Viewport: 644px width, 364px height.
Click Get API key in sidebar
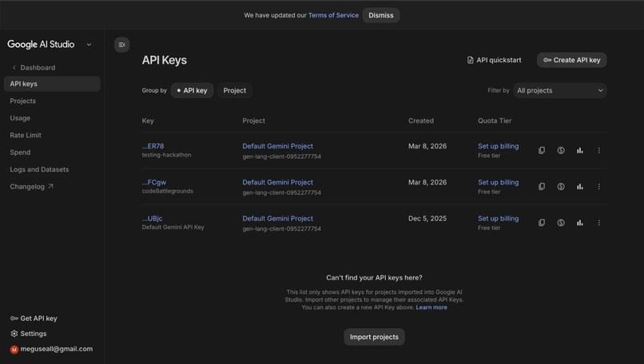34,318
